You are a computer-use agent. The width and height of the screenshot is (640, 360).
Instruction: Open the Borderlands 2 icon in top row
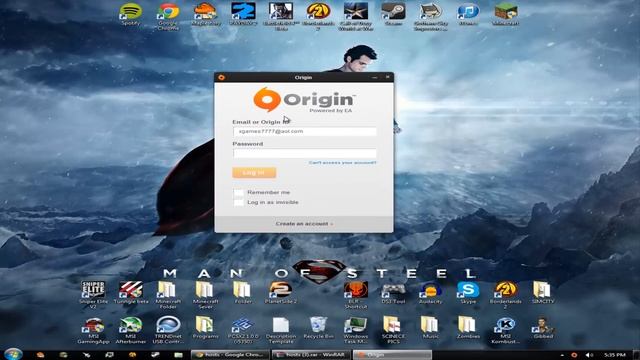pyautogui.click(x=318, y=16)
